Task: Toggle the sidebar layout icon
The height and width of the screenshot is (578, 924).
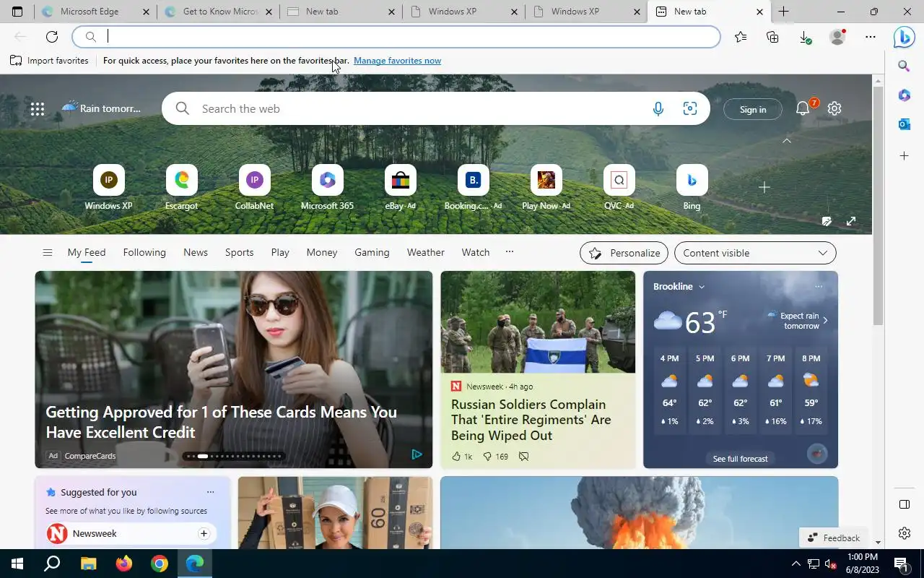Action: (904, 504)
